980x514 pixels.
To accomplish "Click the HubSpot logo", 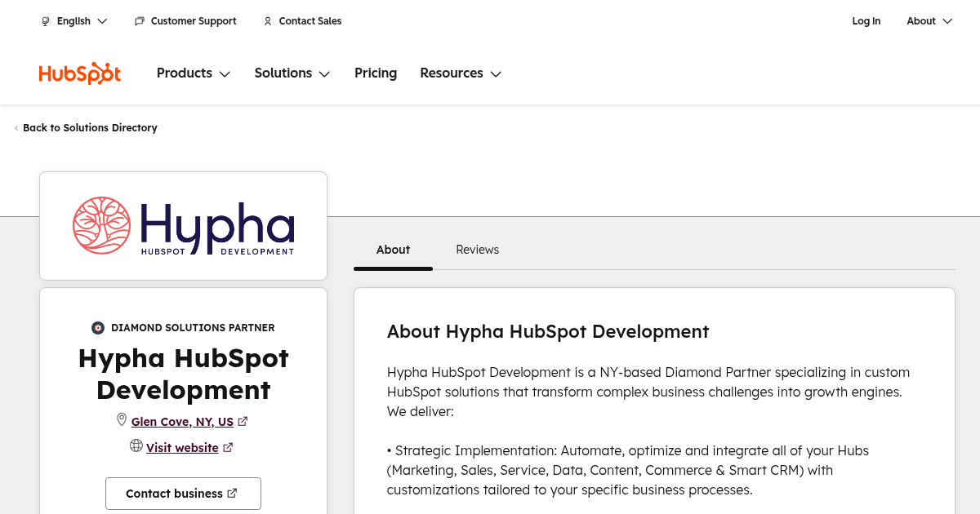I will point(80,73).
